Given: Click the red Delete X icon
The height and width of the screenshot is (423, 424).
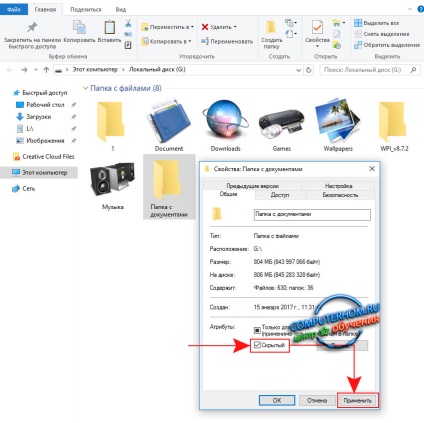Looking at the screenshot, I should (x=205, y=27).
